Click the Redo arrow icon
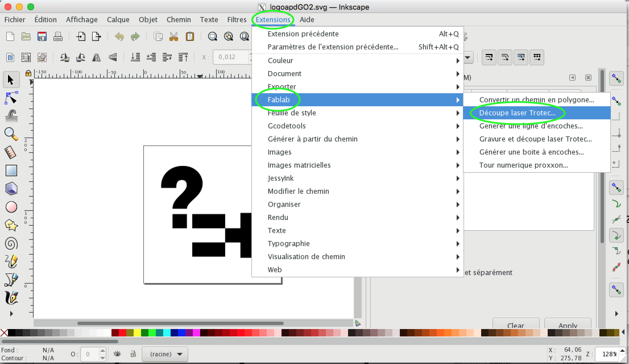This screenshot has height=364, width=629. (135, 36)
